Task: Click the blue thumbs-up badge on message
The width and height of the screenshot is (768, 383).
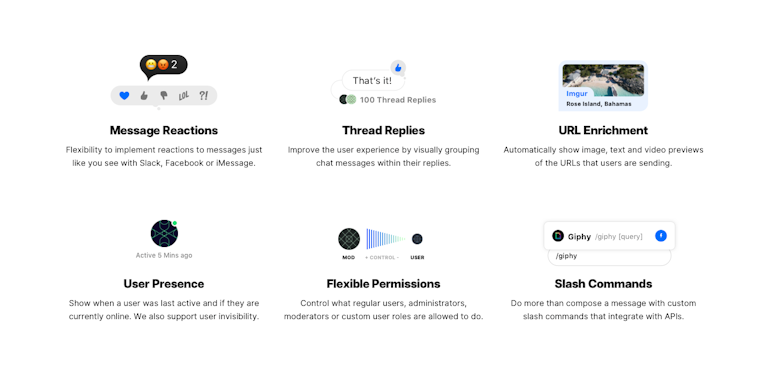Action: (x=398, y=68)
